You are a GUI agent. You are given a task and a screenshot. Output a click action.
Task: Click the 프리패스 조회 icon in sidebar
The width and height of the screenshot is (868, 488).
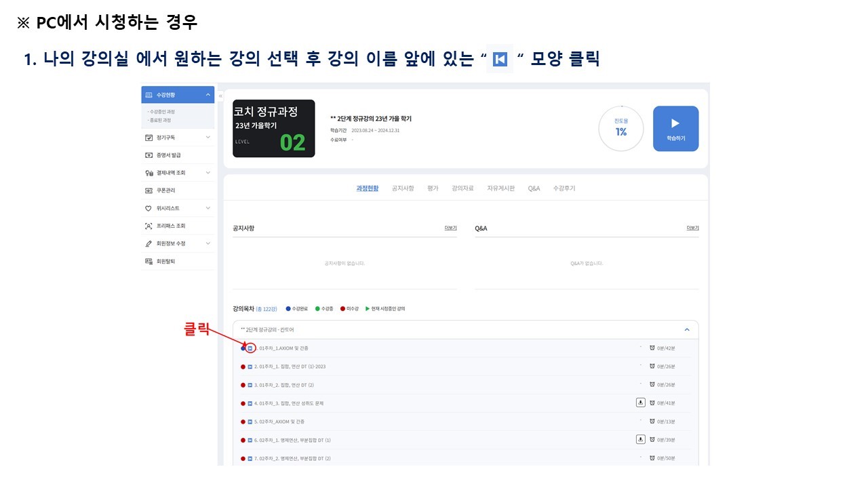pos(149,226)
